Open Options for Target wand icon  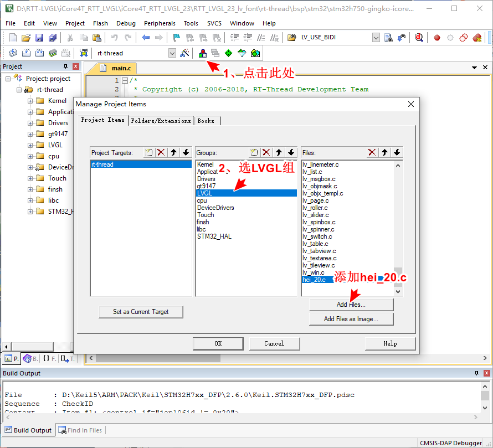tap(185, 53)
